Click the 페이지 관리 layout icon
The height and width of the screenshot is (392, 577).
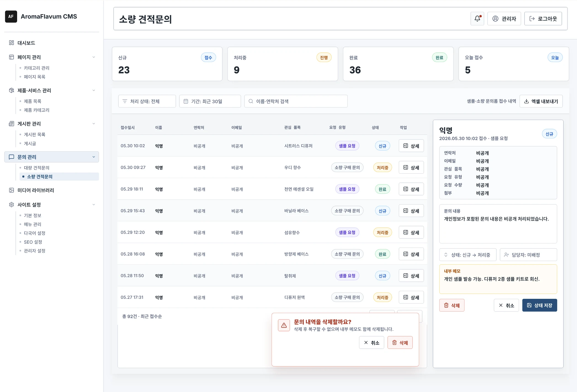11,57
